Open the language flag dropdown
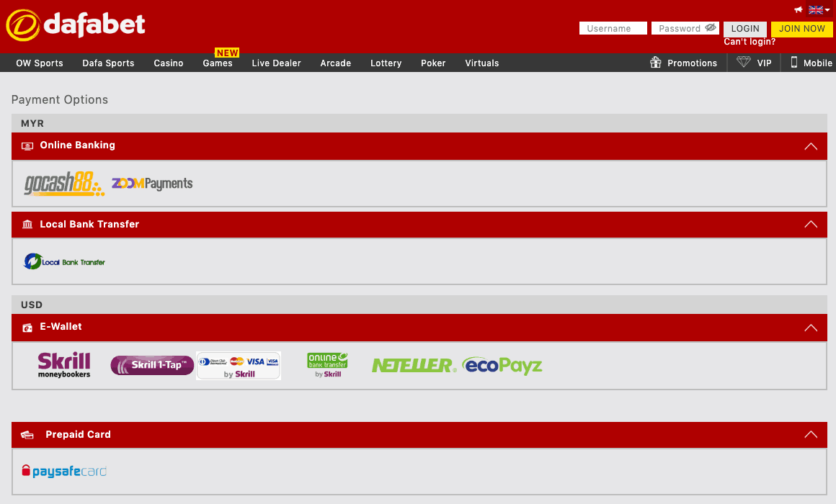The height and width of the screenshot is (504, 836). [x=819, y=10]
